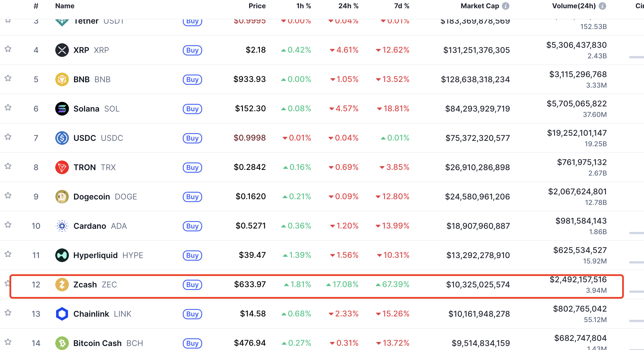Image resolution: width=644 pixels, height=350 pixels.
Task: Click the Zcash coin logo icon
Action: [x=62, y=285]
